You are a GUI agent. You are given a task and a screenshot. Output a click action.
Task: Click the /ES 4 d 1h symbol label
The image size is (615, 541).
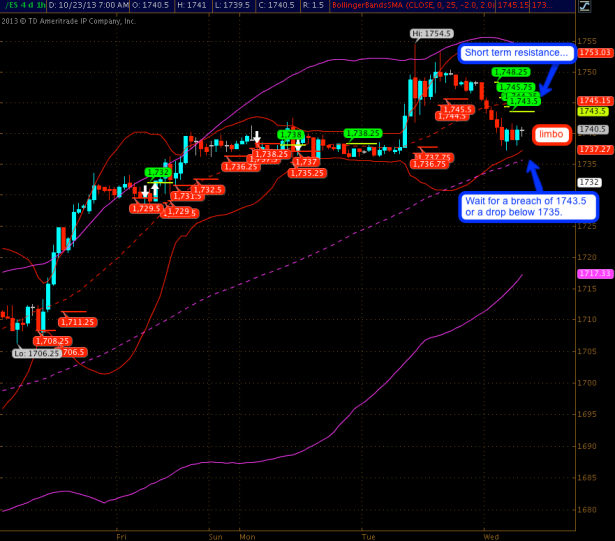click(24, 6)
